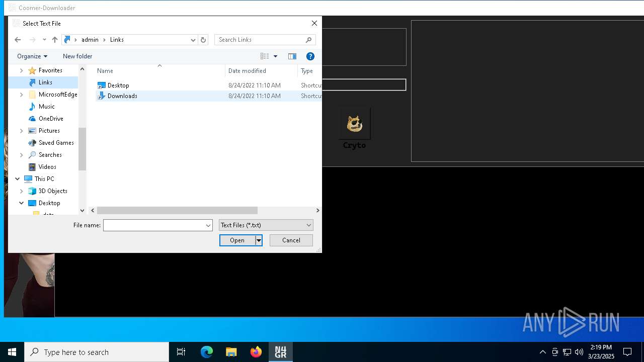Open Saved Games in navigation tree
The image size is (644, 362).
click(x=56, y=143)
